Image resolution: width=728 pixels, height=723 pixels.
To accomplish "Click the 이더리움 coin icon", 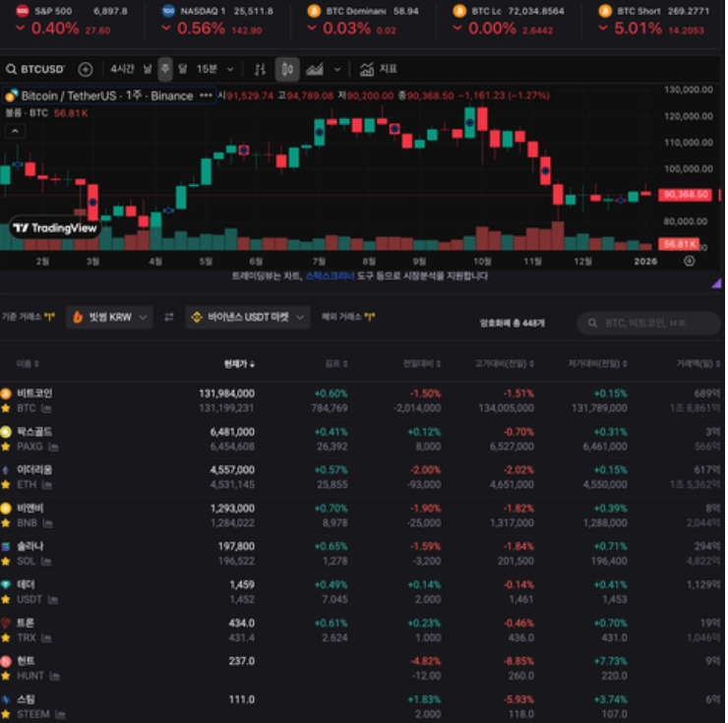I will (x=6, y=470).
